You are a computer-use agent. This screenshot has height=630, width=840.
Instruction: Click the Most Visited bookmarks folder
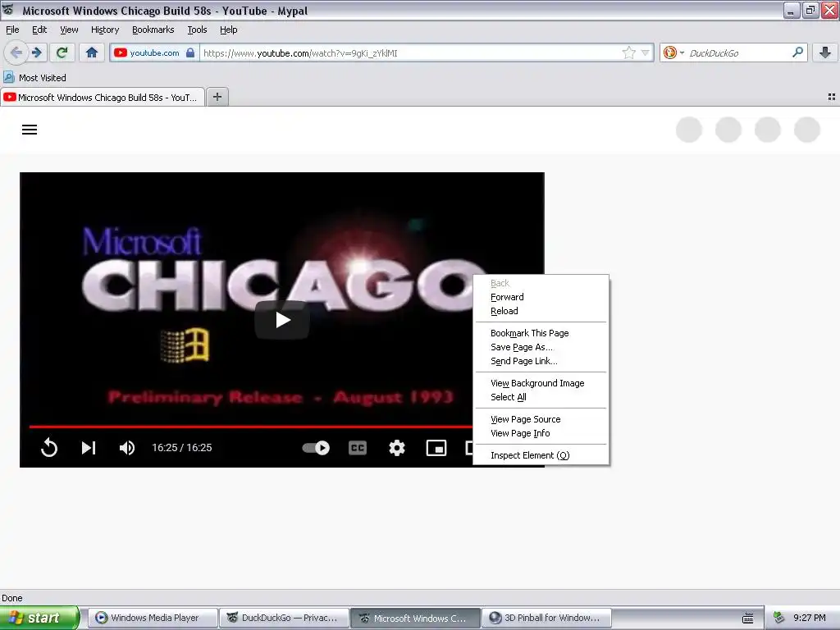pyautogui.click(x=34, y=78)
